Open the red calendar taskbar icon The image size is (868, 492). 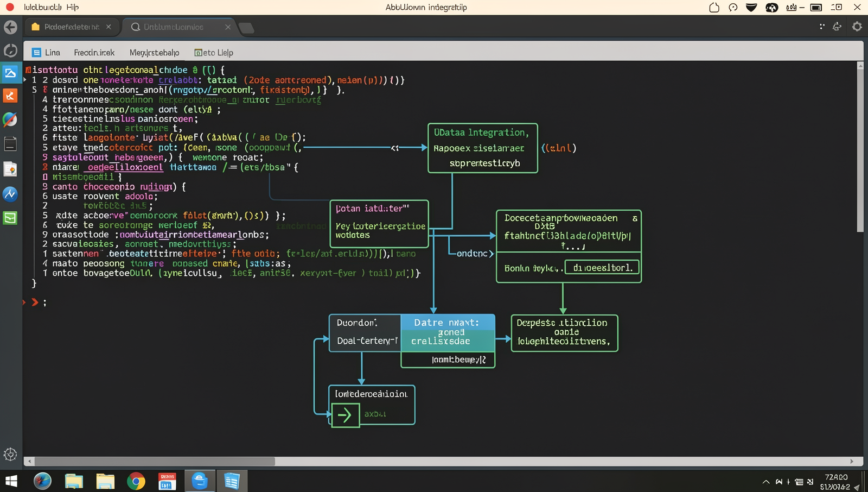click(167, 481)
